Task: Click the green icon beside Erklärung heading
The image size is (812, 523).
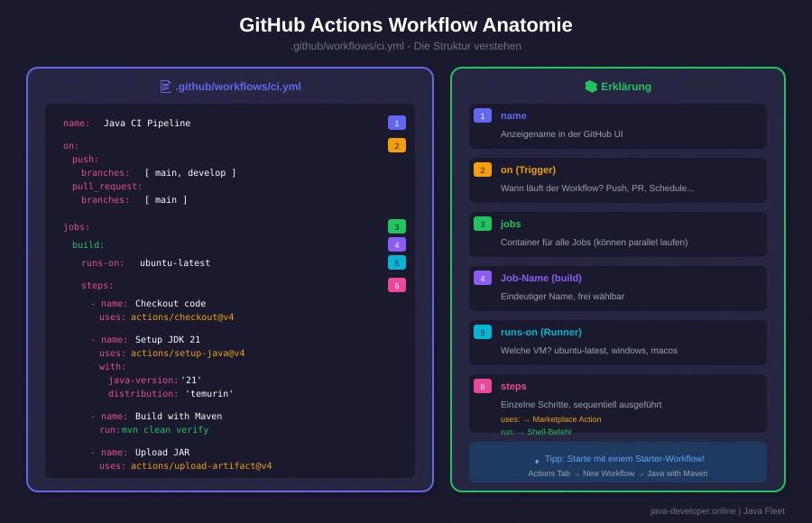Action: [x=591, y=87]
